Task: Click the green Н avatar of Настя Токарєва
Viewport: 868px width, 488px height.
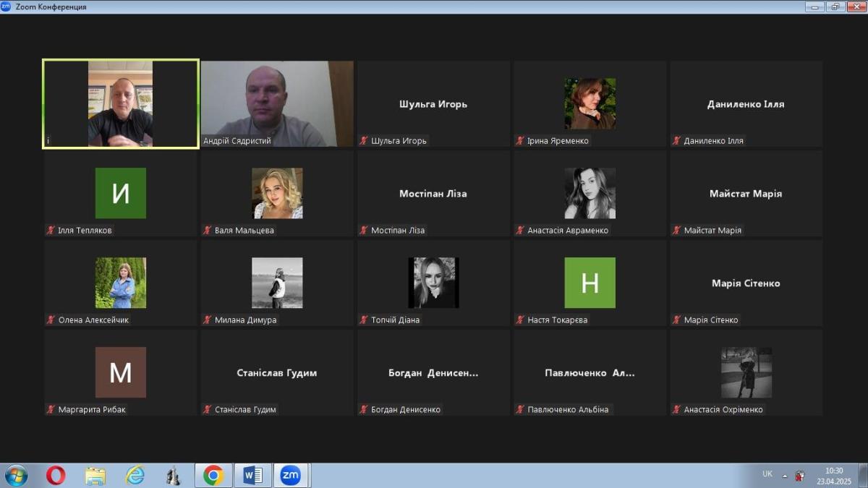Action: coord(590,283)
